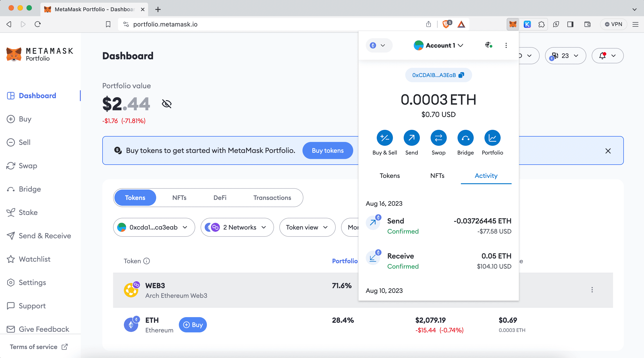Open the browser extensions puzzle icon
The height and width of the screenshot is (358, 644).
coord(541,24)
